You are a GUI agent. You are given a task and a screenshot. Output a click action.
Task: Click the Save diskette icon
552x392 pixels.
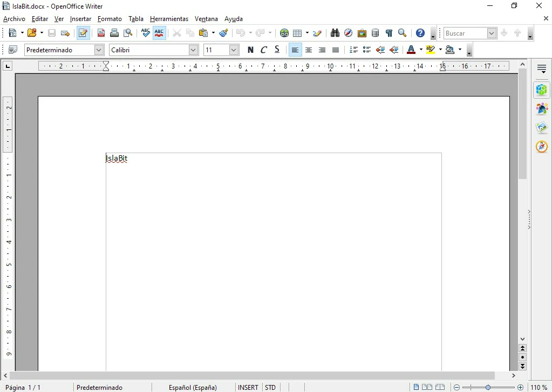pos(52,33)
